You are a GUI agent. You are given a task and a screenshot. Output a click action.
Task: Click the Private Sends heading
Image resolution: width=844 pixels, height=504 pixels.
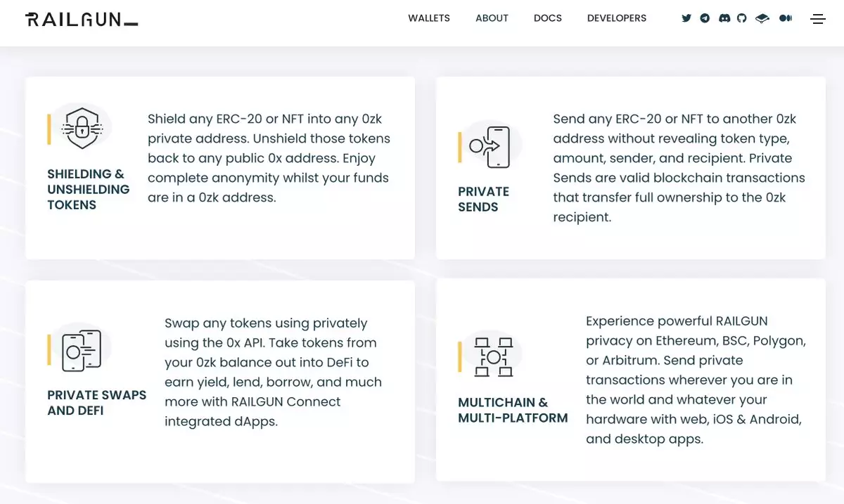(483, 199)
